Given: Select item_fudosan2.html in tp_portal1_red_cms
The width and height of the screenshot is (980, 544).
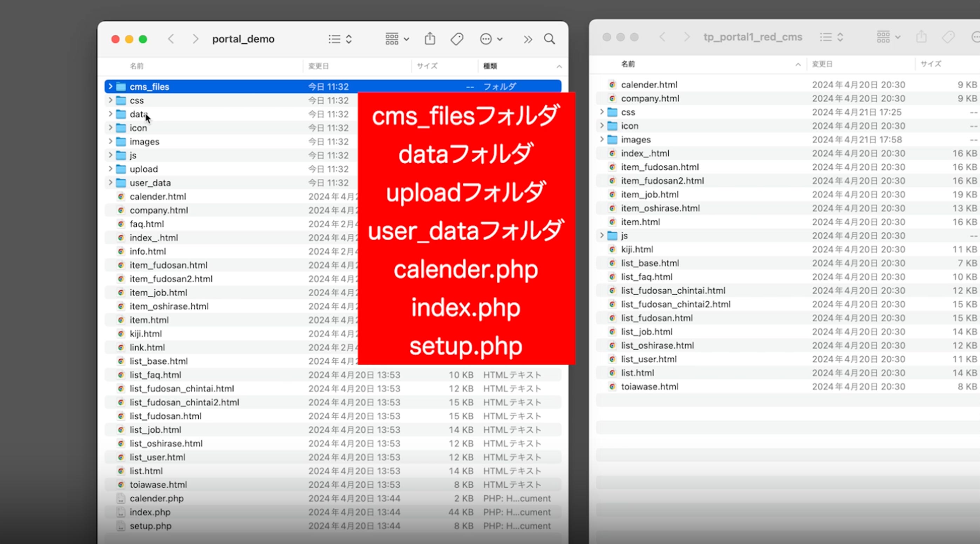Looking at the screenshot, I should point(663,180).
